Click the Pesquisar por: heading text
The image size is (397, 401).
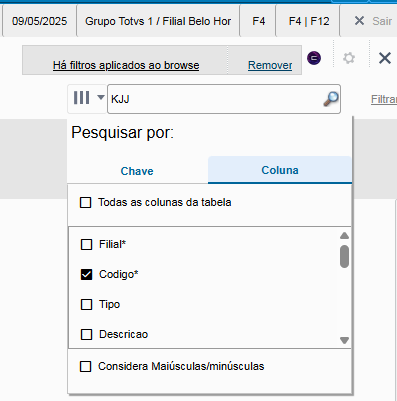pos(123,133)
